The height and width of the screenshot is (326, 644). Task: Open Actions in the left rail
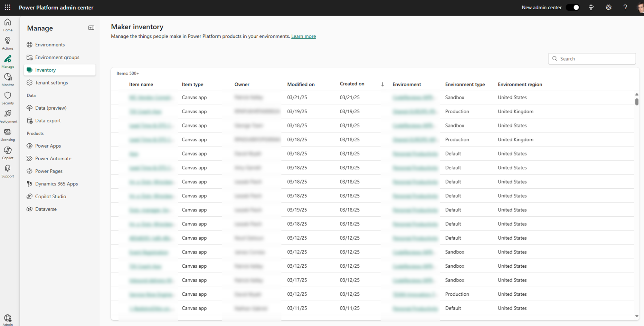click(x=8, y=43)
